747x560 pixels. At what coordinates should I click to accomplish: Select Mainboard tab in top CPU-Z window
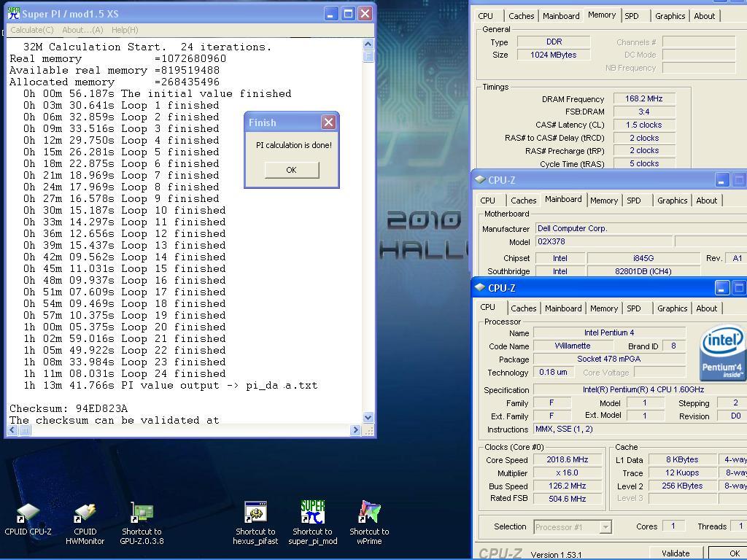[x=561, y=16]
